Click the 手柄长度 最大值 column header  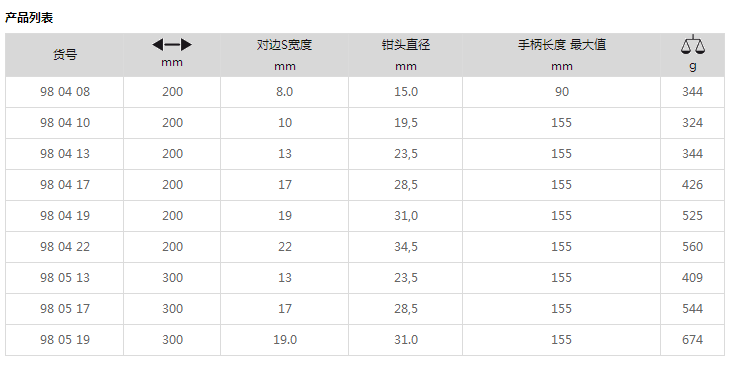561,45
